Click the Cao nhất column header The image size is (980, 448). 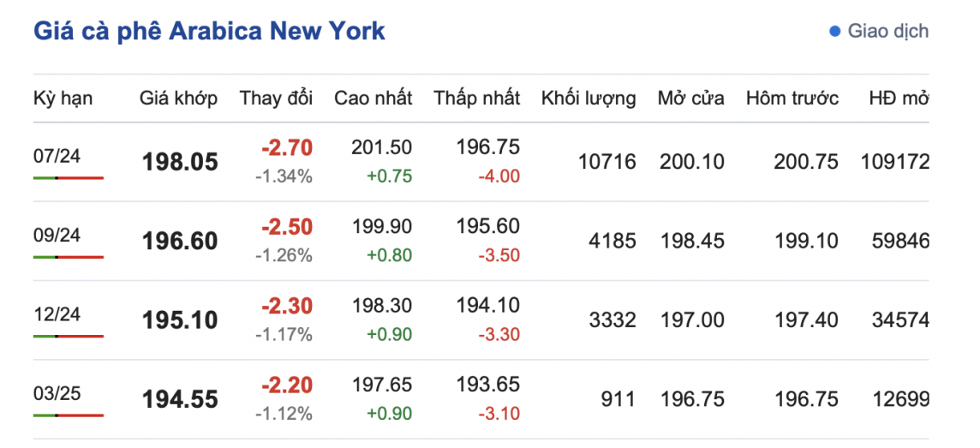coord(373,99)
